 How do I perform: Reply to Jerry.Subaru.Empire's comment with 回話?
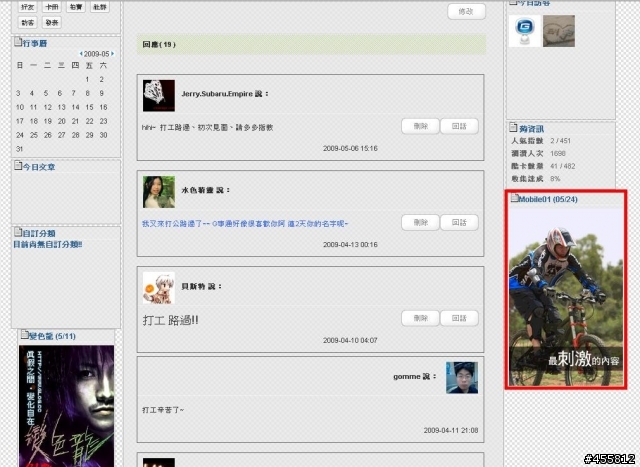pyautogui.click(x=459, y=126)
